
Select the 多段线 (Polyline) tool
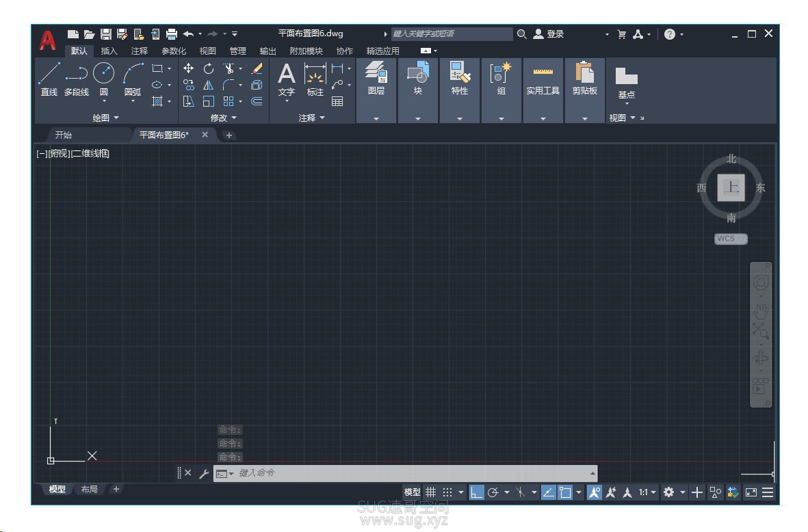click(x=76, y=79)
